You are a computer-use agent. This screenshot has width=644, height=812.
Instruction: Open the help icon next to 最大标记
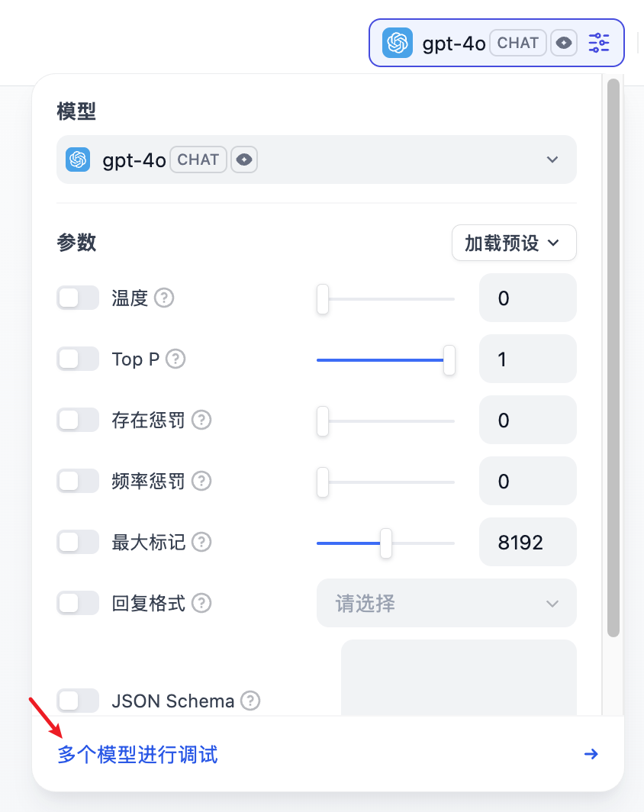click(201, 542)
